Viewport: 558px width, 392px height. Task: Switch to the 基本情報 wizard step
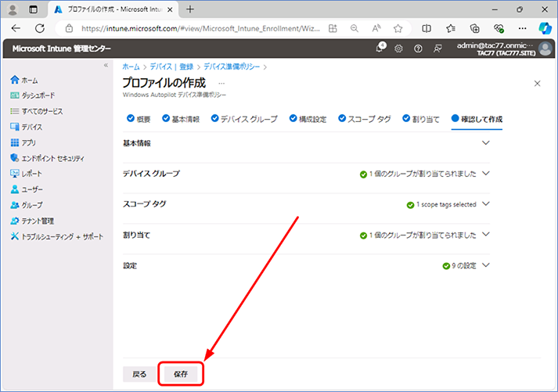[181, 119]
